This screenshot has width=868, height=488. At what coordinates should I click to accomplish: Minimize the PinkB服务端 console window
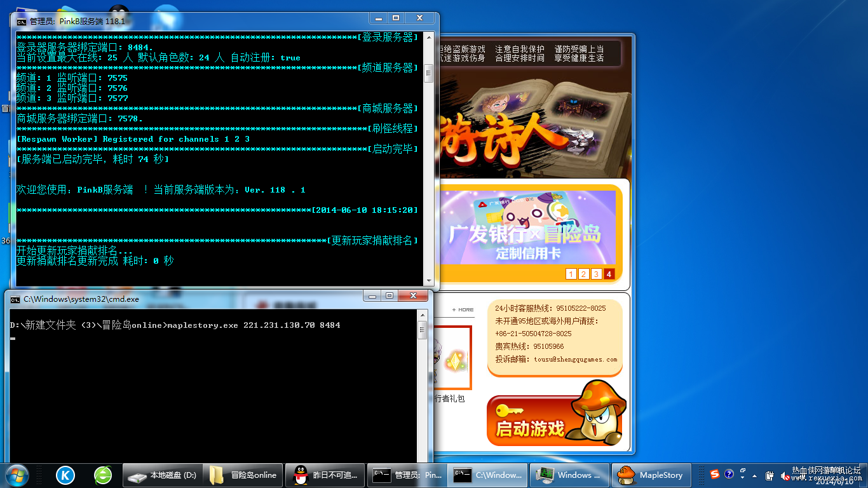point(380,18)
